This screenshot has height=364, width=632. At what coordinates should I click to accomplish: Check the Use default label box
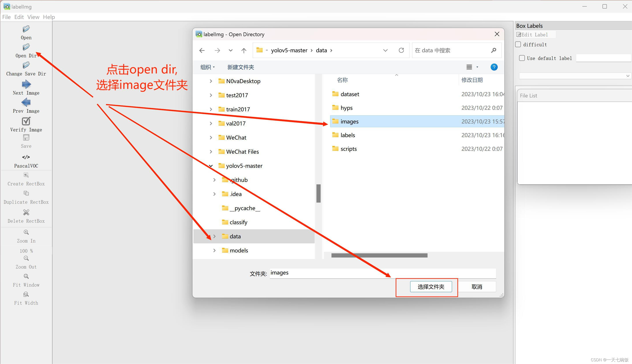point(522,58)
